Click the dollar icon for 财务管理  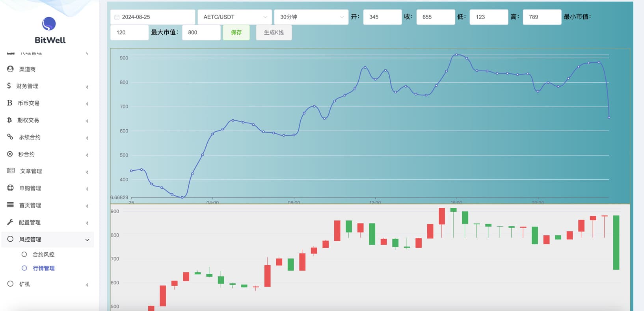click(9, 86)
